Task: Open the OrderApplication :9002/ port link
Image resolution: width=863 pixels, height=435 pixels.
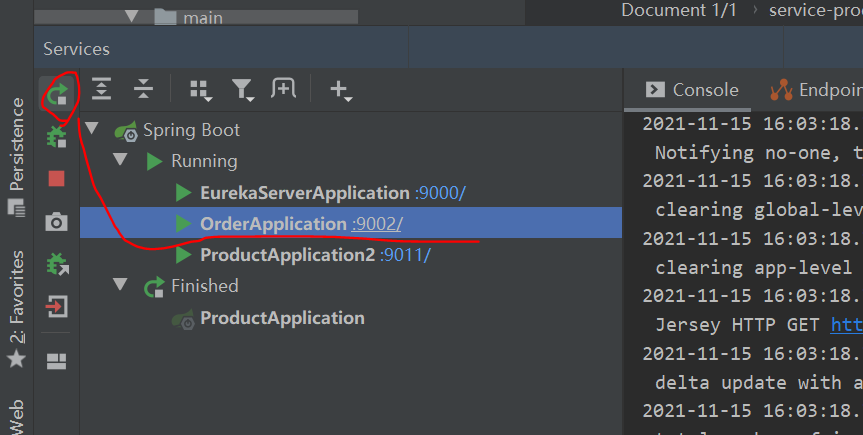Action: [376, 224]
